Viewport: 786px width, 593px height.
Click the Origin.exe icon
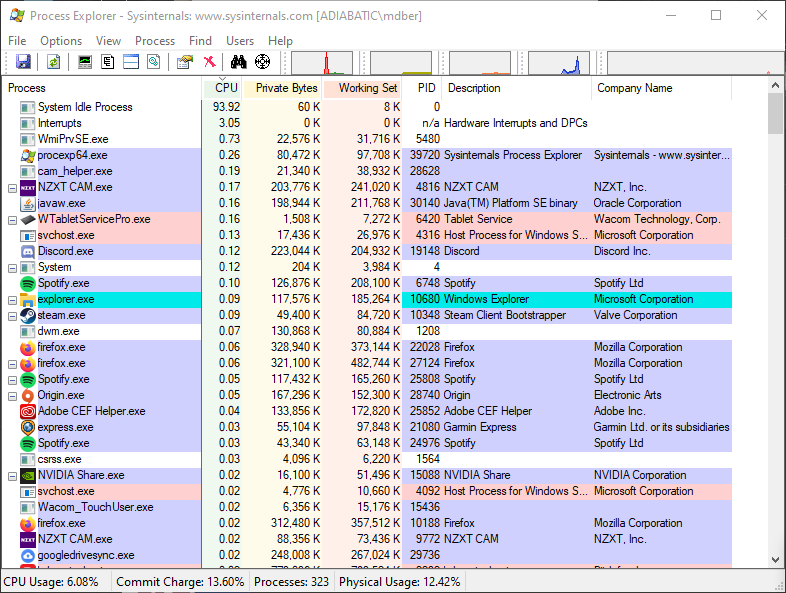point(28,396)
